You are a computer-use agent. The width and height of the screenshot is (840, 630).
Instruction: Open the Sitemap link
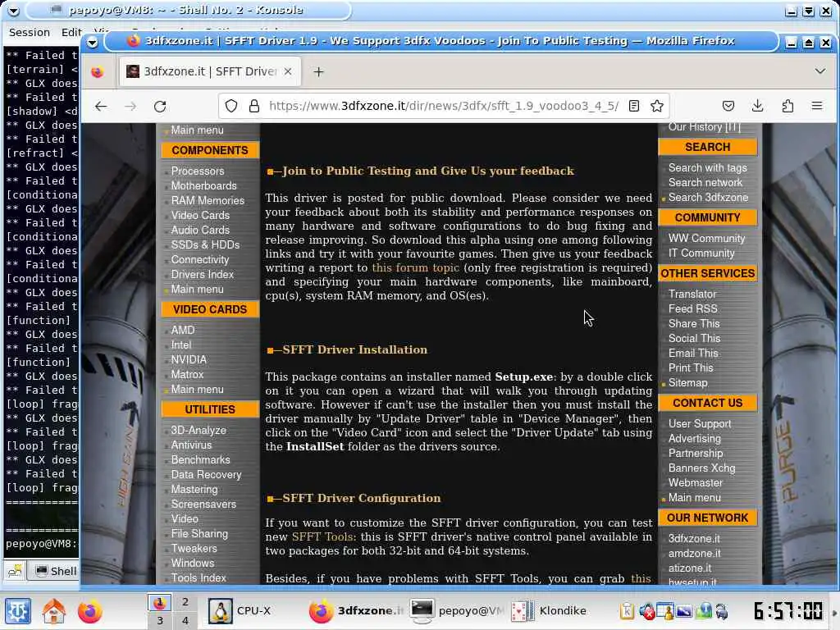pos(688,382)
